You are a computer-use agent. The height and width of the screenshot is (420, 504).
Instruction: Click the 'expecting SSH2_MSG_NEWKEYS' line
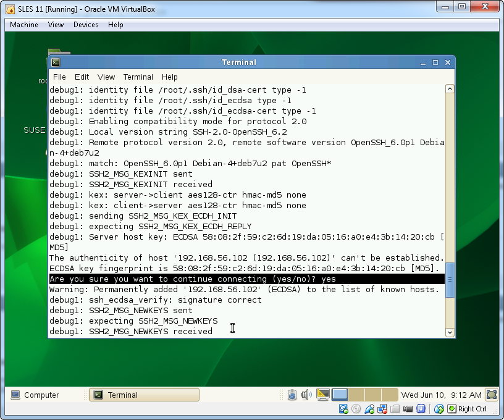[x=133, y=321]
